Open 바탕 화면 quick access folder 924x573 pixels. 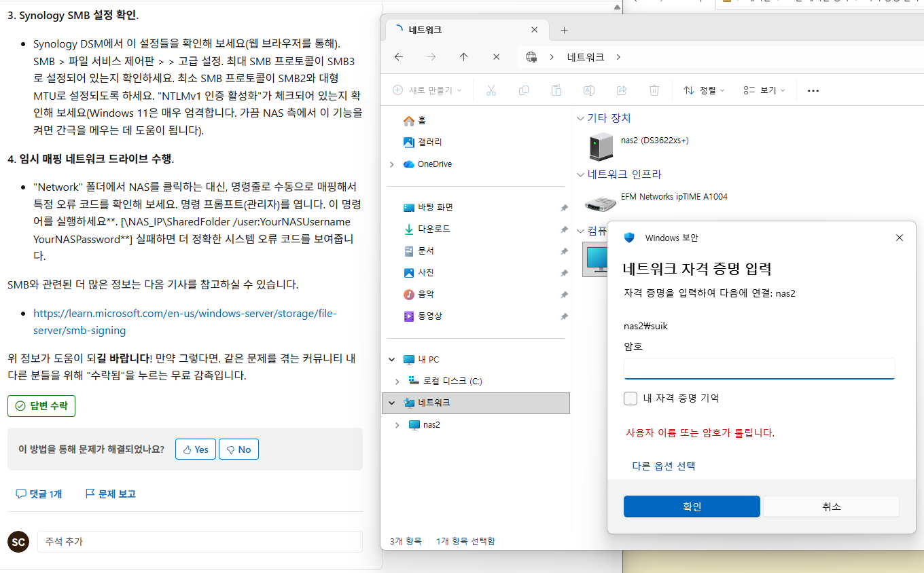428,207
